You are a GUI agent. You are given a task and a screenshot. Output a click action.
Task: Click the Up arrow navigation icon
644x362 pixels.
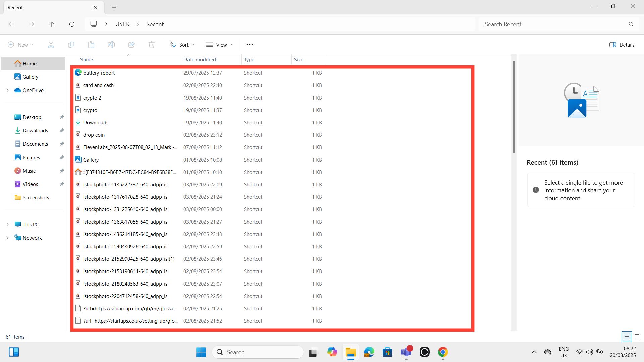(51, 24)
